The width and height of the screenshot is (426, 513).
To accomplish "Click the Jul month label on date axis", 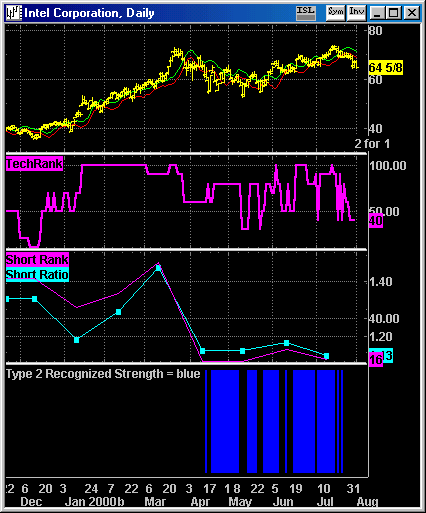I will pyautogui.click(x=325, y=501).
